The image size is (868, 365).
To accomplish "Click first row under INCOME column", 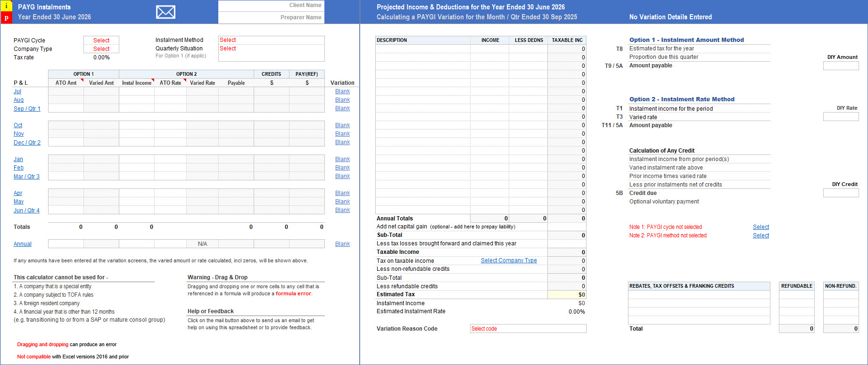I will tap(489, 49).
